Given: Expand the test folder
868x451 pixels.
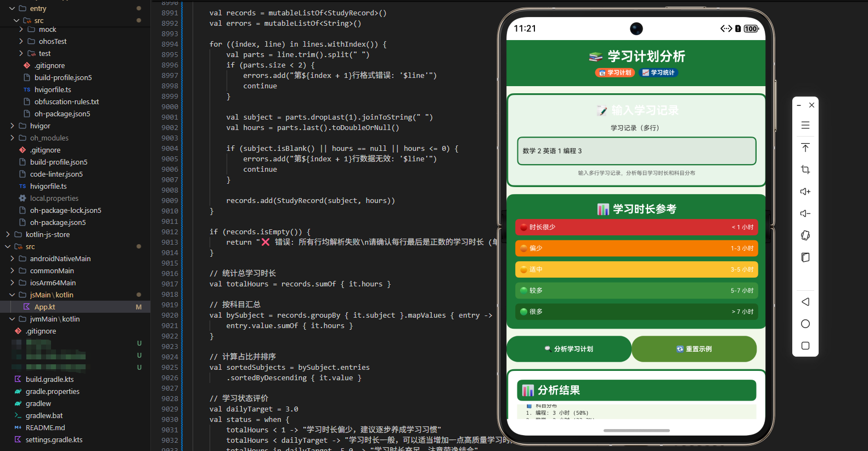Looking at the screenshot, I should click(x=21, y=53).
